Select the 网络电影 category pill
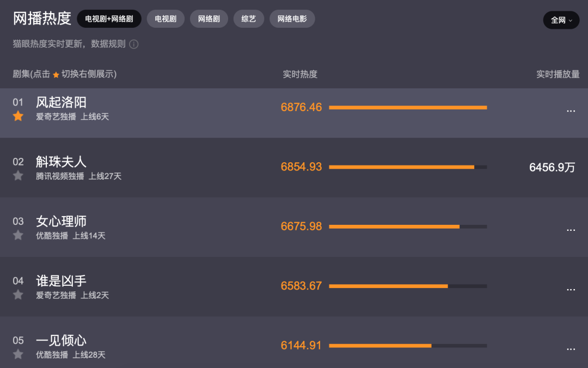The height and width of the screenshot is (368, 588). 292,19
